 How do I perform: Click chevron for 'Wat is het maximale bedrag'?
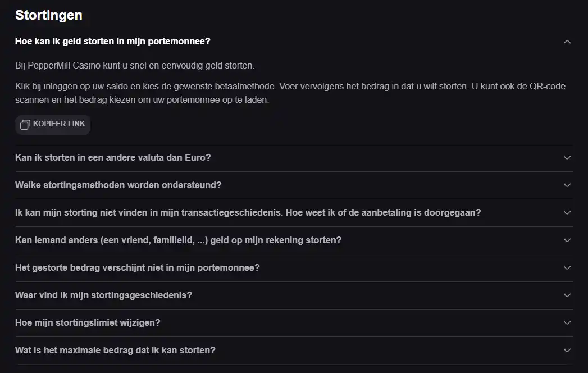567,350
